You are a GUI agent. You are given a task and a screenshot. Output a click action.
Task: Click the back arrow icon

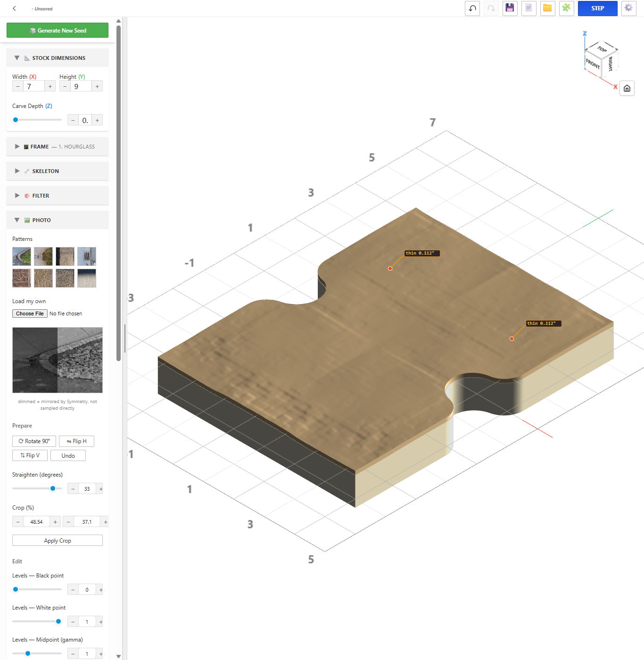pos(14,8)
